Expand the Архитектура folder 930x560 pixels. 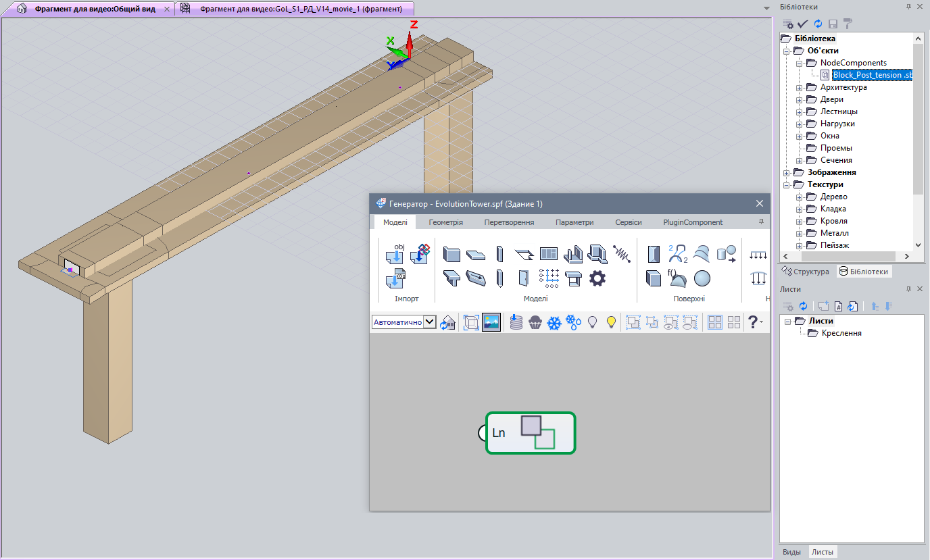click(x=800, y=87)
